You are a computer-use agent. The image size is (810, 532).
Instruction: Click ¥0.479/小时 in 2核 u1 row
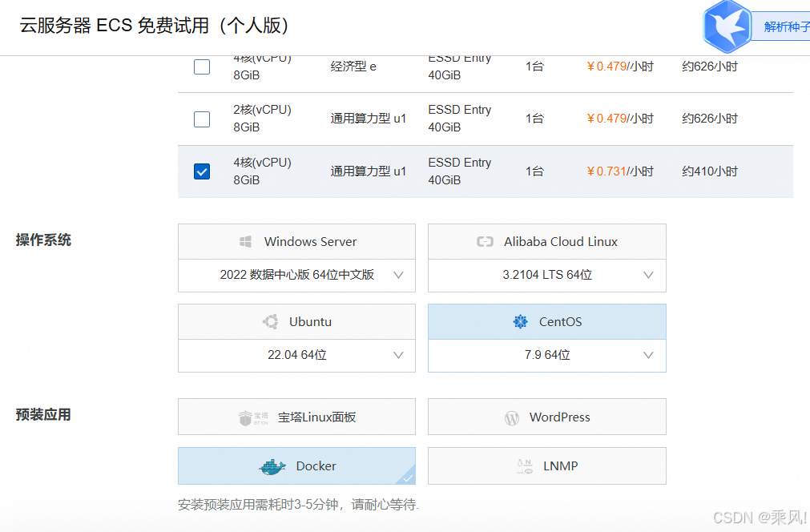[x=620, y=119]
